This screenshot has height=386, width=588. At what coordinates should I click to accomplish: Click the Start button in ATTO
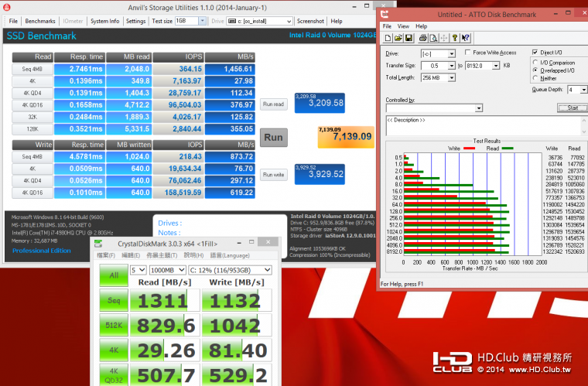[573, 108]
